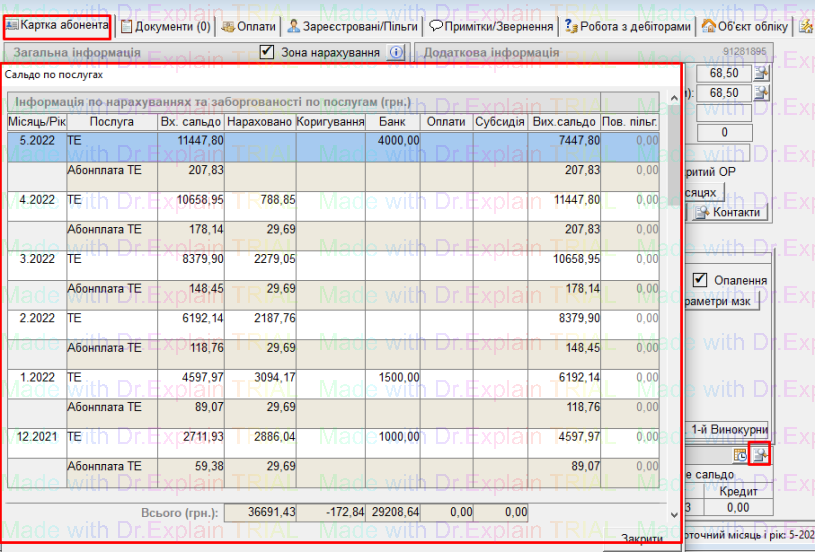
Task: Click the edit icon next to second 68,50 field
Action: click(x=762, y=93)
